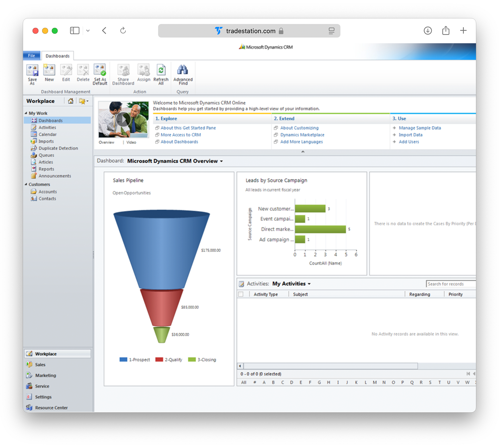The width and height of the screenshot is (499, 448).
Task: Open the recently visited dropdown icon
Action: [83, 101]
